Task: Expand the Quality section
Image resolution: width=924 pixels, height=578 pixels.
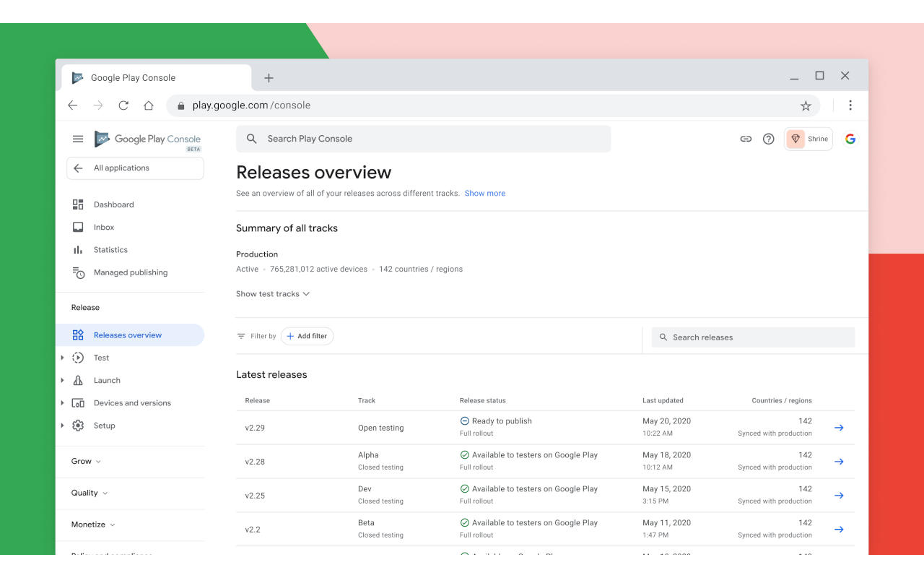Action: [90, 493]
